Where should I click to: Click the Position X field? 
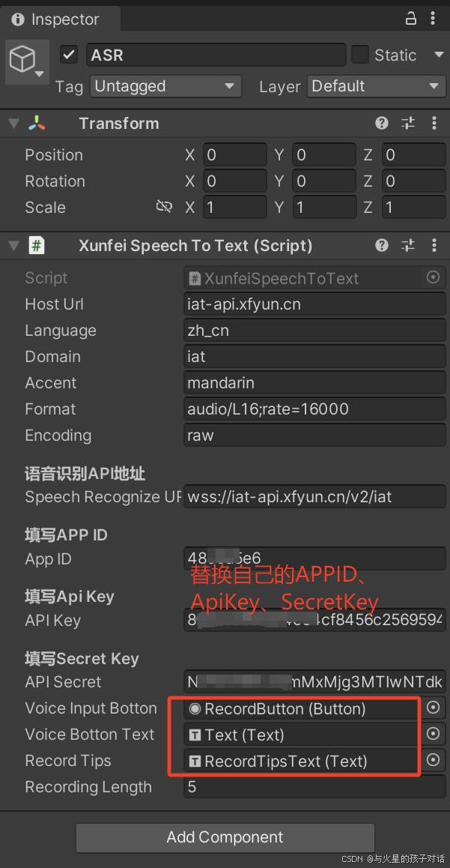point(235,155)
